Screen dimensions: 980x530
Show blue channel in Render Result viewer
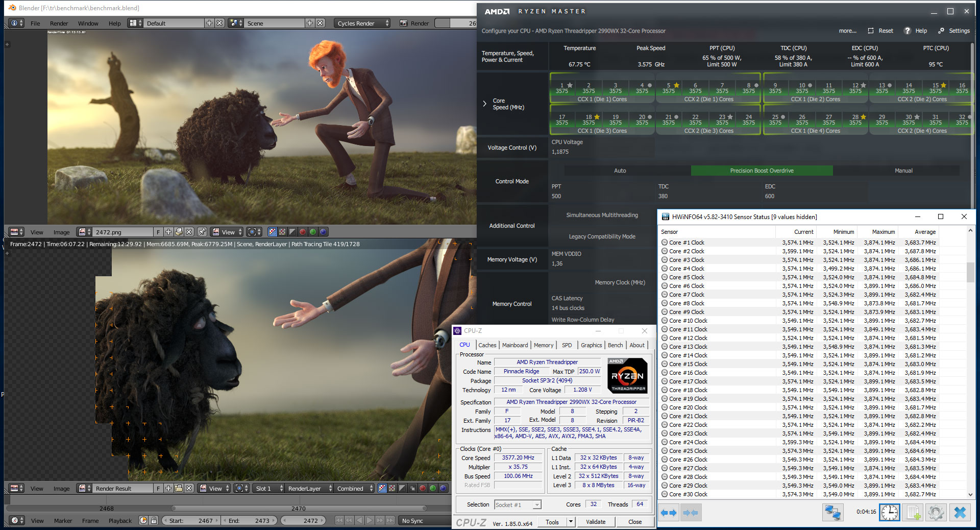pos(443,488)
